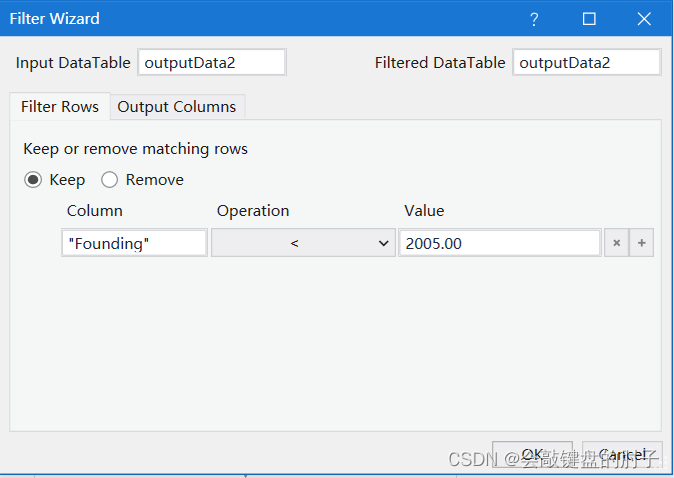Click the Filter Wizard title bar

(250, 19)
